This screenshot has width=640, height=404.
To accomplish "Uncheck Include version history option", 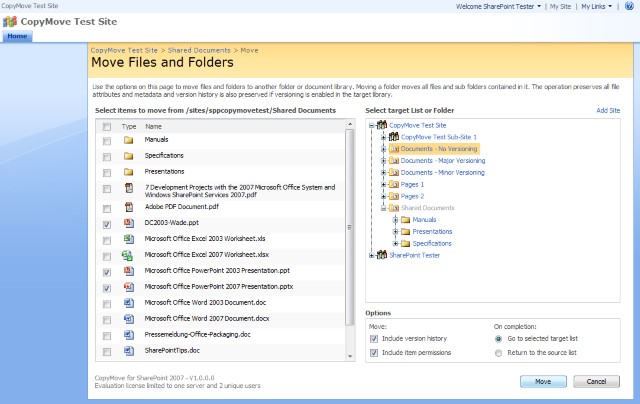I will [x=374, y=338].
